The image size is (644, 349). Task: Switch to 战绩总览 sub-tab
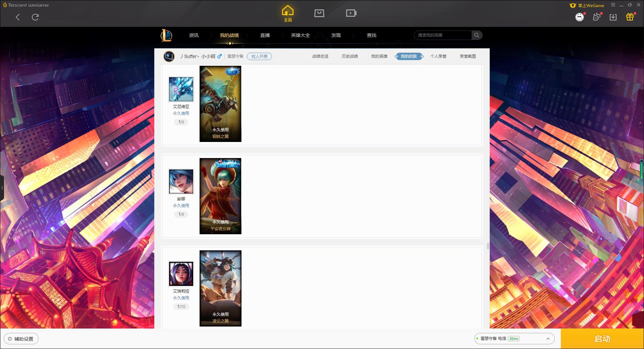(320, 56)
